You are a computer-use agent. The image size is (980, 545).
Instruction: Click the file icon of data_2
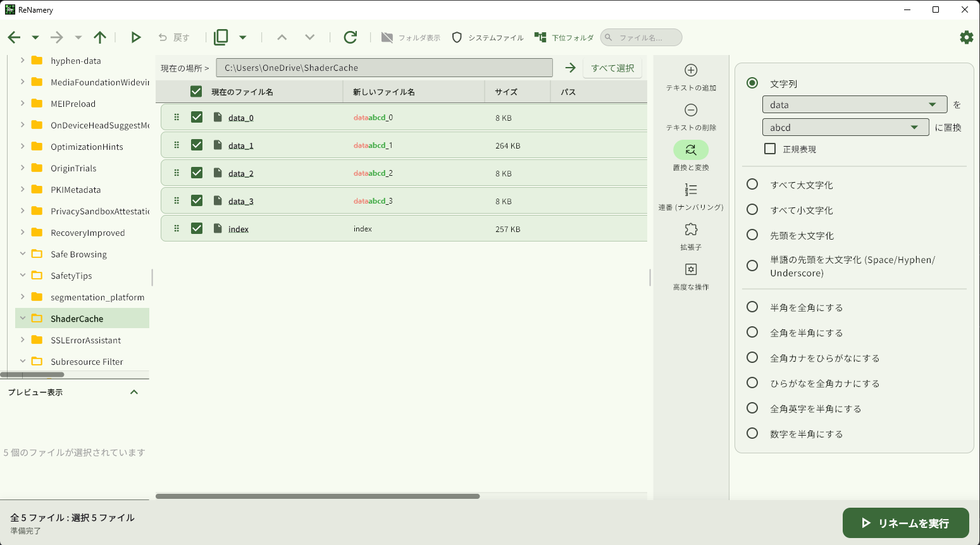point(218,173)
